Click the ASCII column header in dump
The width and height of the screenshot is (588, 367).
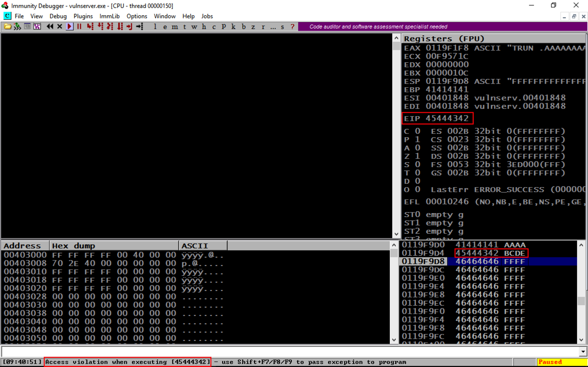click(x=203, y=245)
